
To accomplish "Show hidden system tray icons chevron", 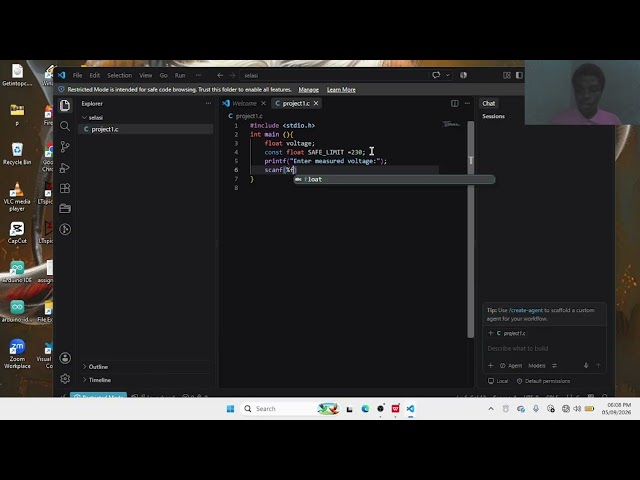I will 491,409.
